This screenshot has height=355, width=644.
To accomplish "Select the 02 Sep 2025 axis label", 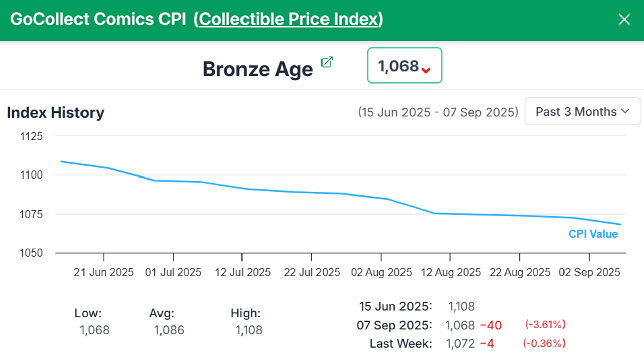I will tap(589, 272).
